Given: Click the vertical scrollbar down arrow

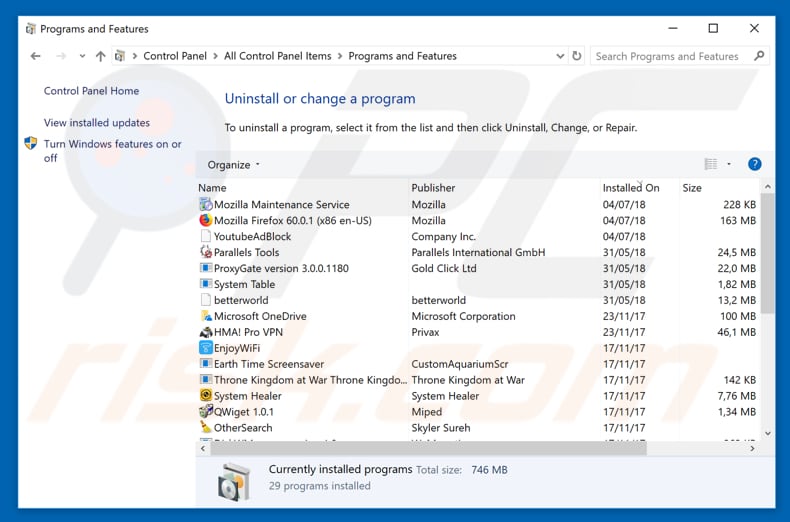Looking at the screenshot, I should coord(767,433).
